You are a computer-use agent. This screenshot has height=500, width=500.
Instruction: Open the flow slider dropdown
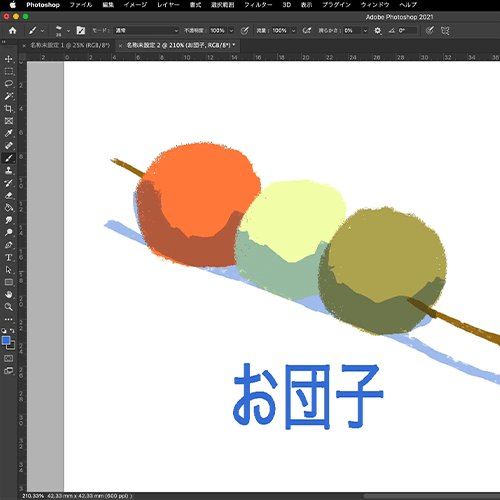pyautogui.click(x=294, y=31)
